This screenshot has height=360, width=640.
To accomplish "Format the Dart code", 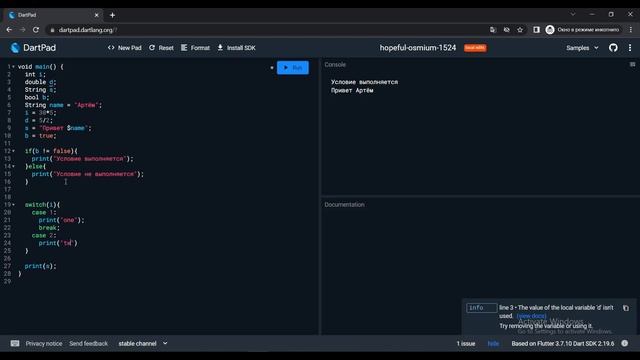I will coord(195,48).
